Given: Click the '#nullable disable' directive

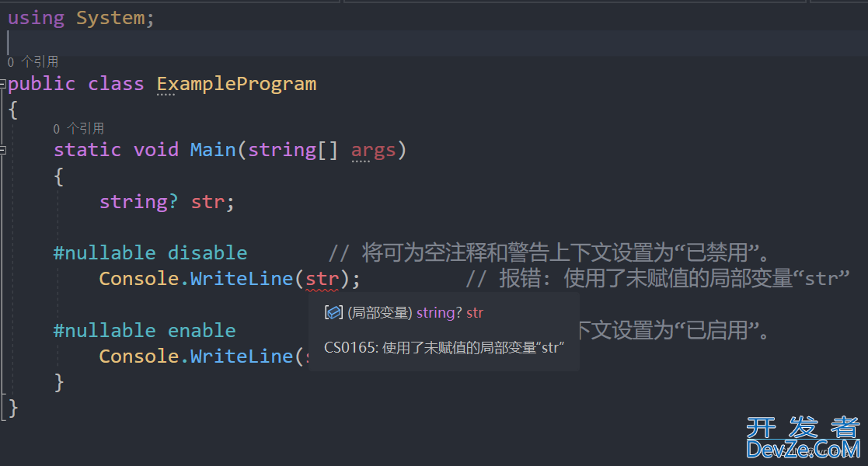Looking at the screenshot, I should click(x=150, y=253).
